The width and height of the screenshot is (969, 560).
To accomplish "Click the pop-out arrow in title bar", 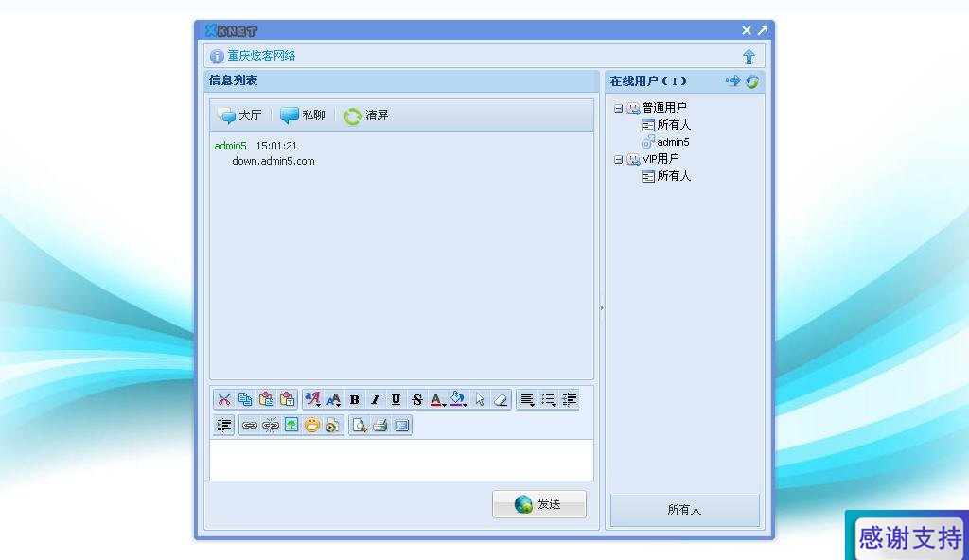I will 763,29.
